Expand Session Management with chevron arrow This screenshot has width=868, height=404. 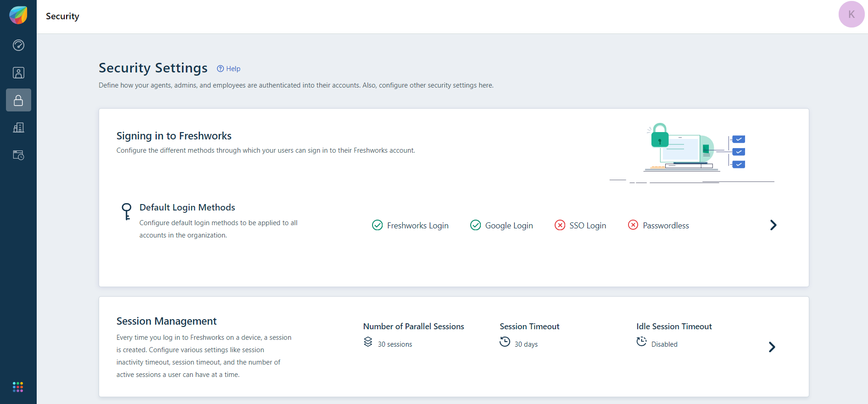tap(772, 347)
